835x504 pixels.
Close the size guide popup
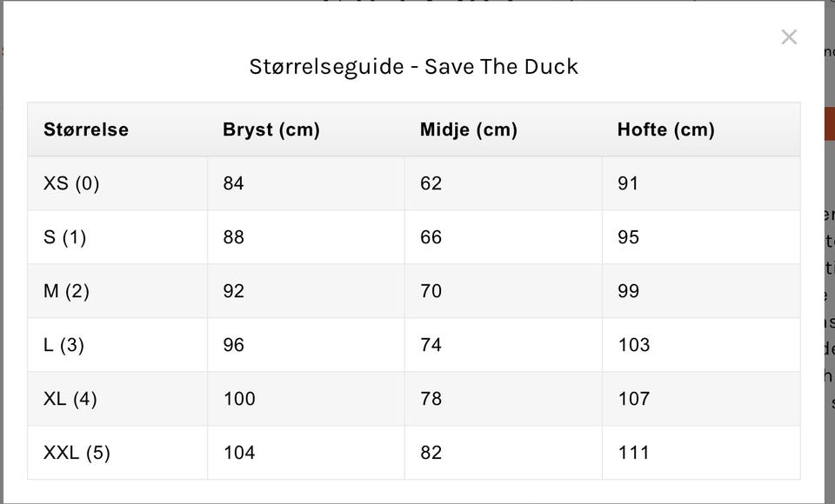point(789,37)
